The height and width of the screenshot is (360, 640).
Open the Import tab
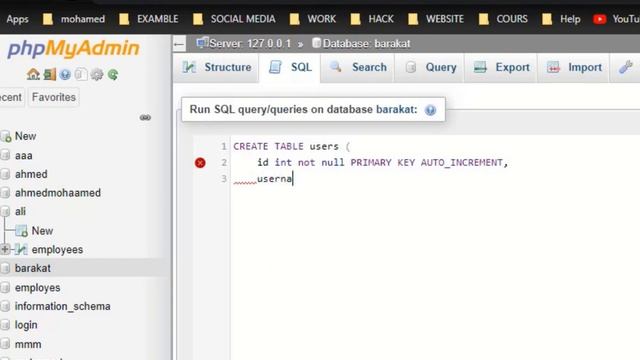[574, 67]
